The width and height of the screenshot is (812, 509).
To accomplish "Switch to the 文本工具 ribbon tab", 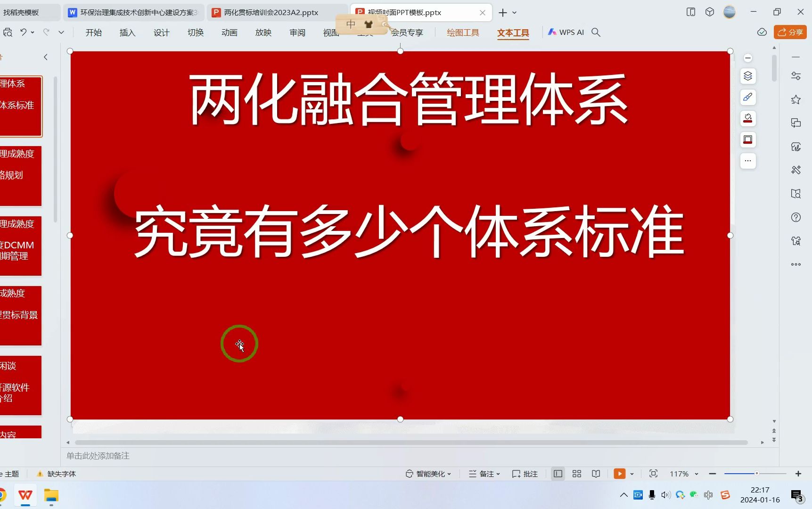I will [x=513, y=33].
